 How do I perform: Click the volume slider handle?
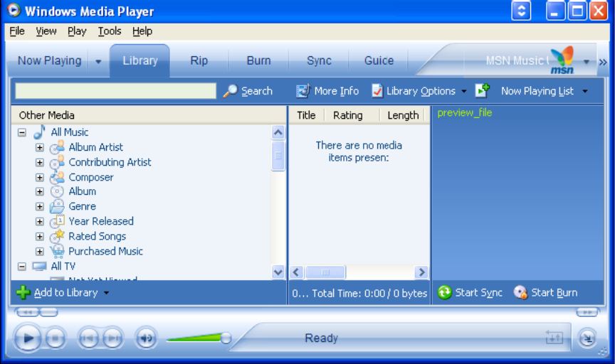tap(226, 338)
